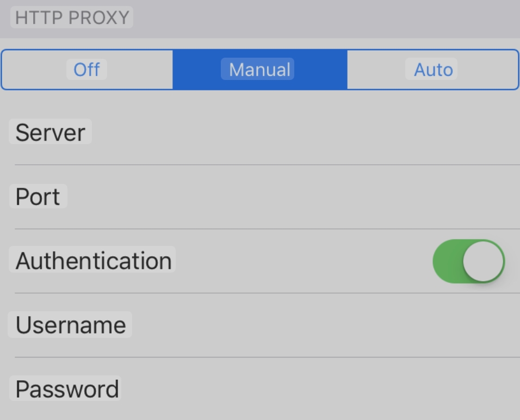Switch to Auto proxy mode

coord(433,70)
